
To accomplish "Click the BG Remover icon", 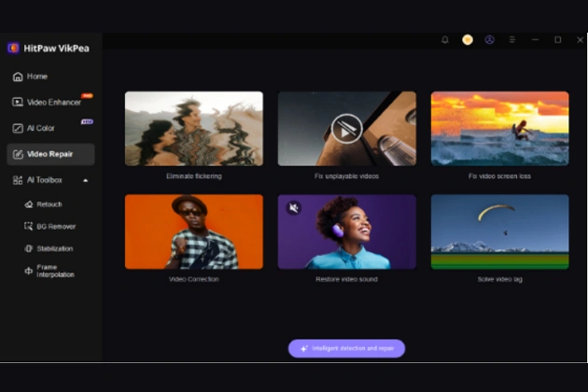I will pos(29,226).
